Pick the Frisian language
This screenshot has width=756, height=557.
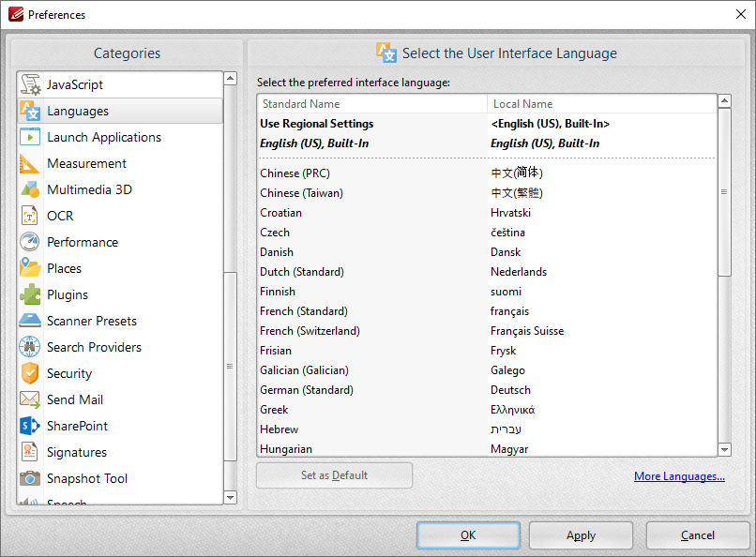point(487,351)
